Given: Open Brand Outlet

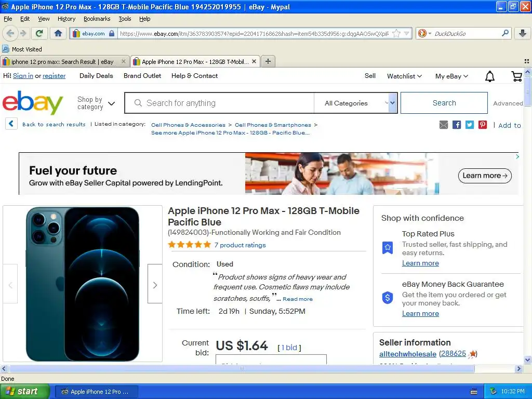Looking at the screenshot, I should click(142, 76).
